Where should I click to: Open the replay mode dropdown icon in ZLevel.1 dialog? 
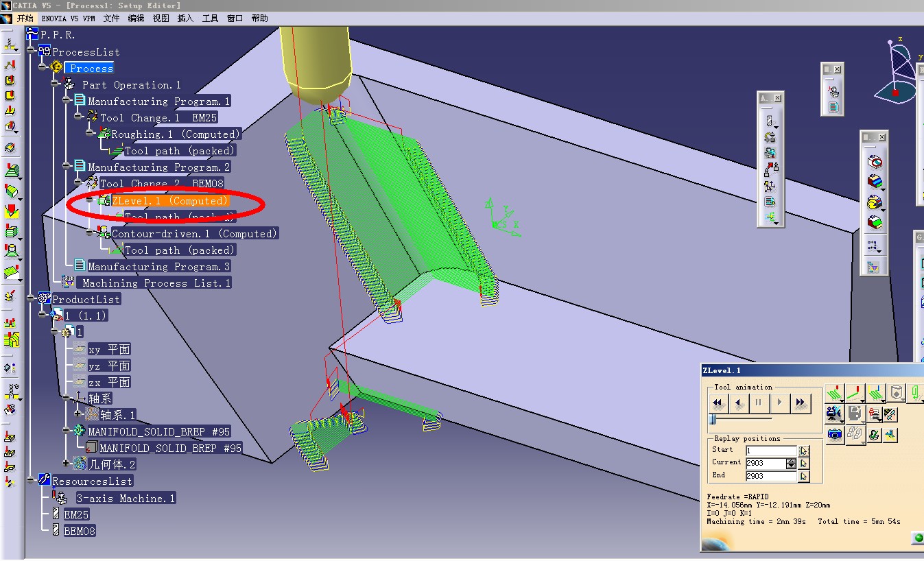coord(835,394)
